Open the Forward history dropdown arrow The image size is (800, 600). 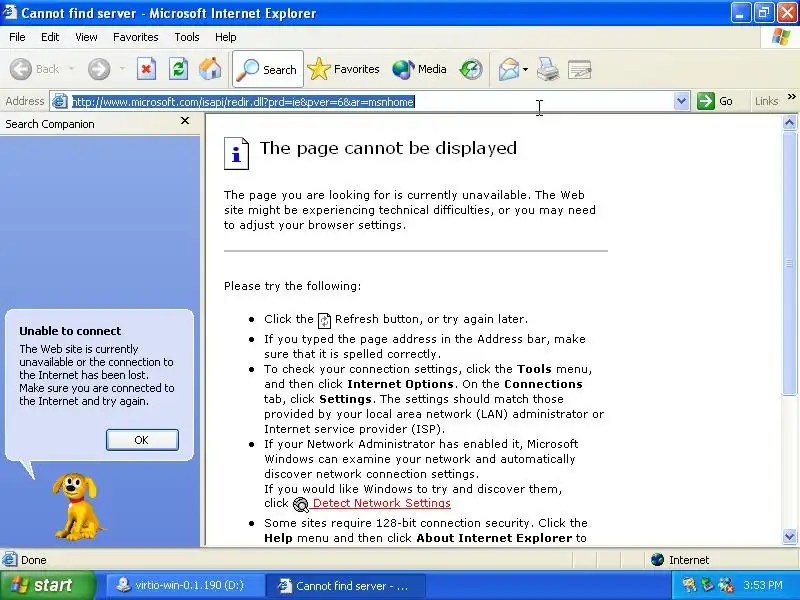pyautogui.click(x=122, y=69)
